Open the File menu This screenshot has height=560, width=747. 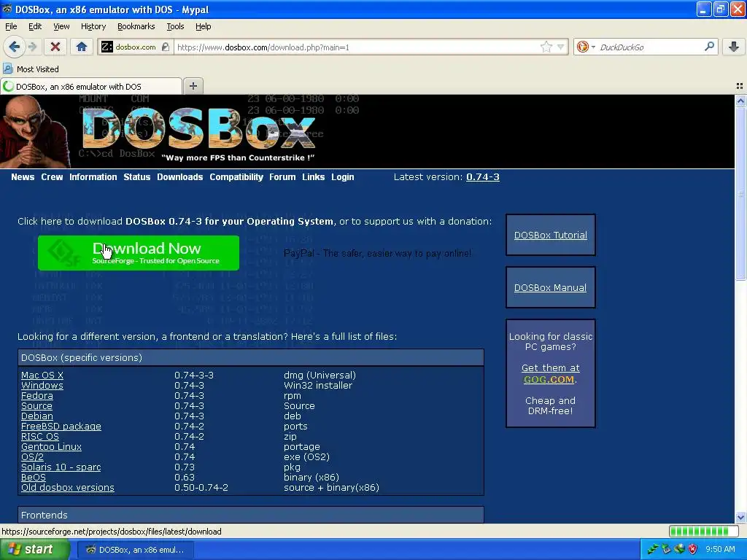11,26
